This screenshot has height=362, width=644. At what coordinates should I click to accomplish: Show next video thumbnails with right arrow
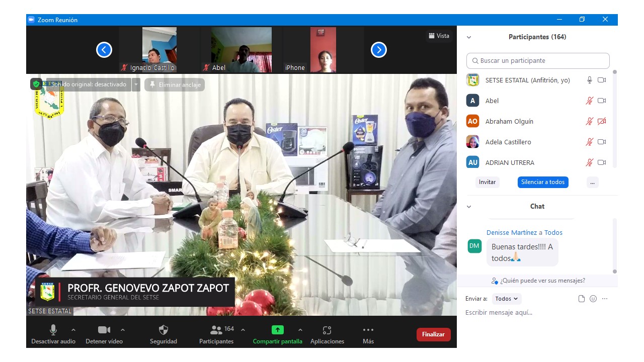point(378,50)
